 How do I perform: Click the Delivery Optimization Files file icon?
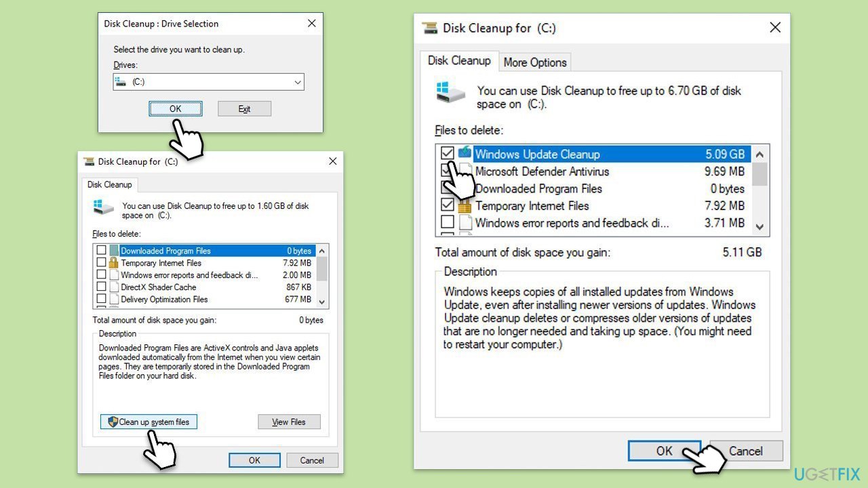point(114,300)
